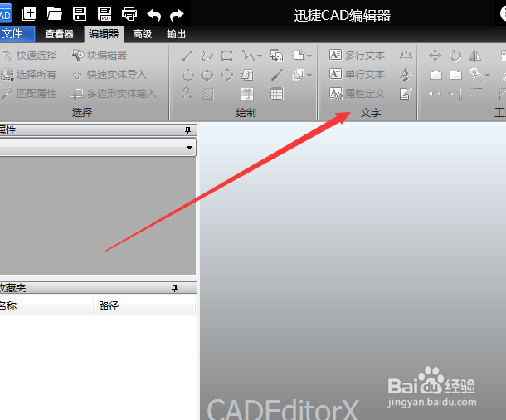
Task: Click 属性定义 attribute definition
Action: 358,94
